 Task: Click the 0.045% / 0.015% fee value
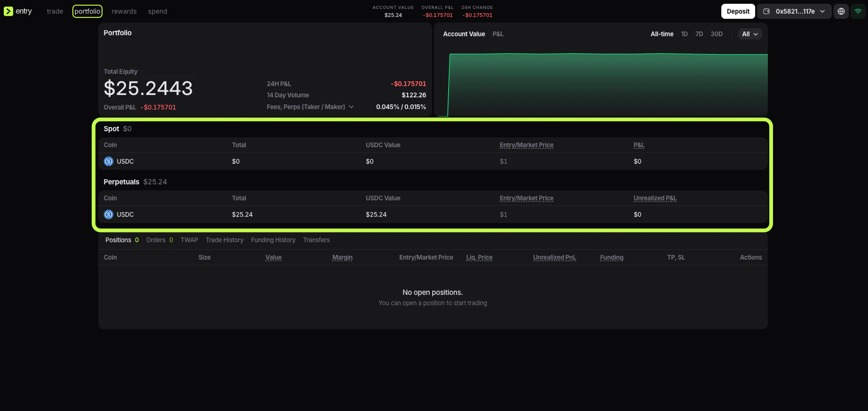[401, 107]
